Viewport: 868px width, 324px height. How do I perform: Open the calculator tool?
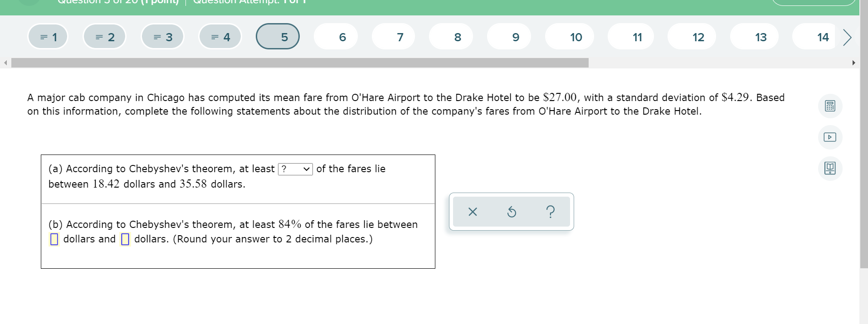click(830, 106)
